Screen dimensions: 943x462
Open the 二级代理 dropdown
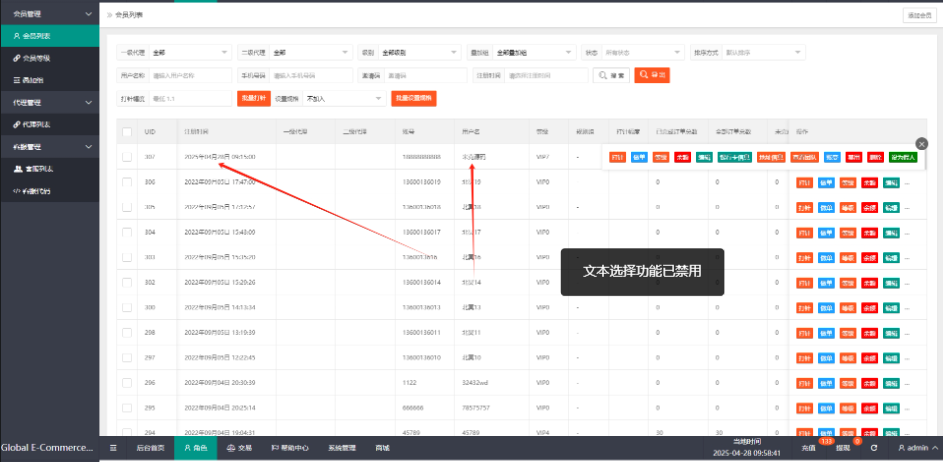click(311, 52)
